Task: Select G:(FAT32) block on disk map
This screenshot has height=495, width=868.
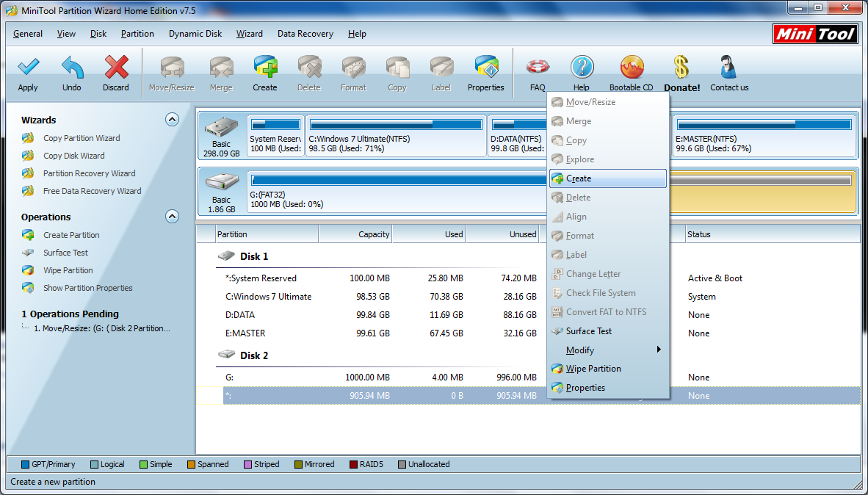Action: pos(397,192)
